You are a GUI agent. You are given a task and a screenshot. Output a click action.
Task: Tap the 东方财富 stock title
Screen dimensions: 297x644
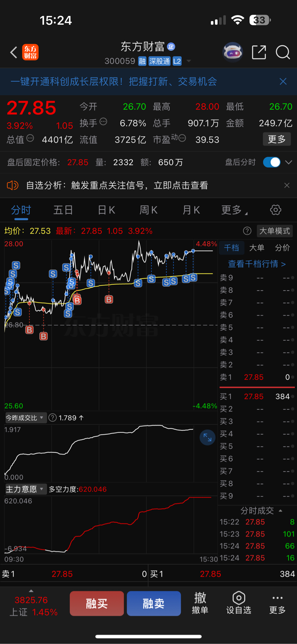(142, 47)
